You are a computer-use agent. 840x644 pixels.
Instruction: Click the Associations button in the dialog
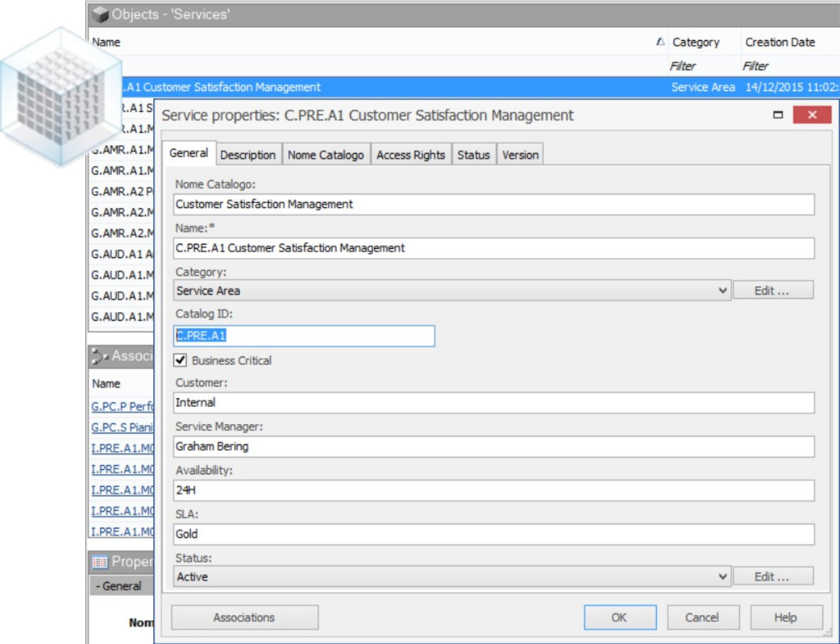[244, 617]
